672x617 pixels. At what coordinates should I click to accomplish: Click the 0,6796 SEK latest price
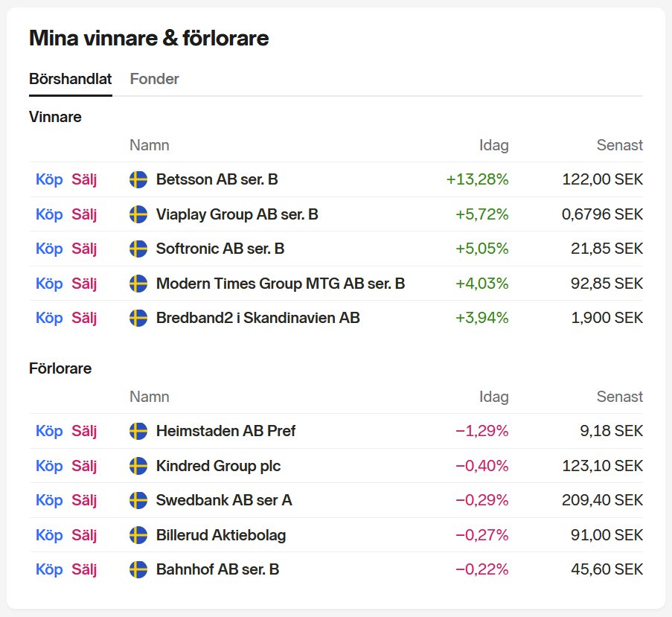tap(603, 214)
